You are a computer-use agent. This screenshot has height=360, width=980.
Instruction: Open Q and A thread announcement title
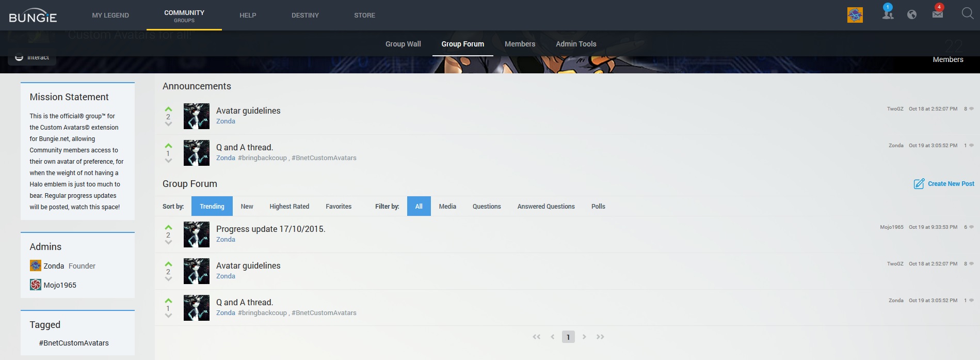click(x=245, y=147)
